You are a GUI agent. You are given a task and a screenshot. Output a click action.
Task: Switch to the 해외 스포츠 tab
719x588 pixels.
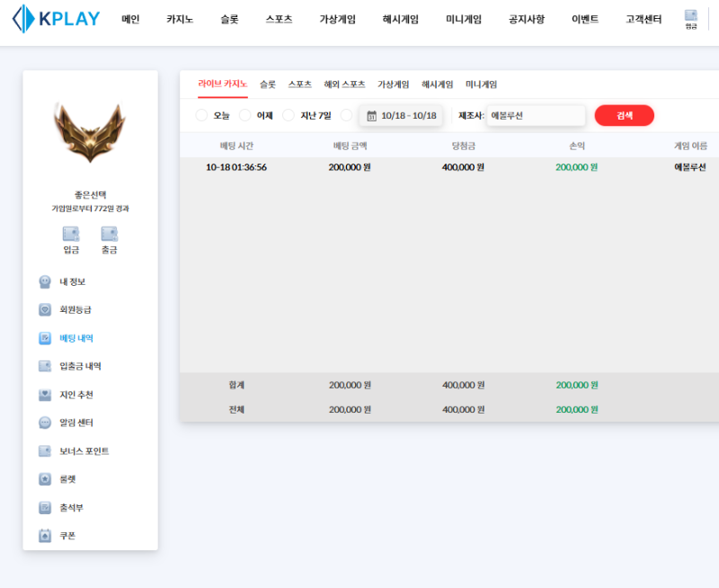click(344, 85)
